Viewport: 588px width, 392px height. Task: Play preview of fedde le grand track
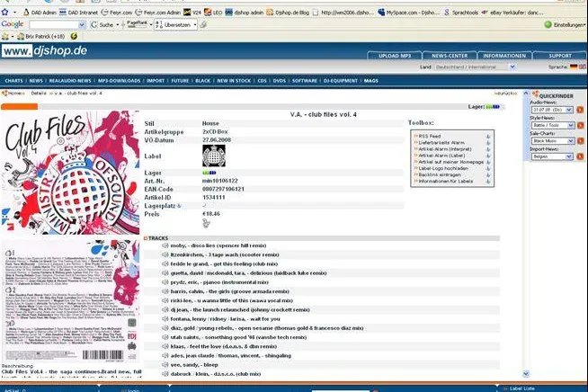[165, 264]
